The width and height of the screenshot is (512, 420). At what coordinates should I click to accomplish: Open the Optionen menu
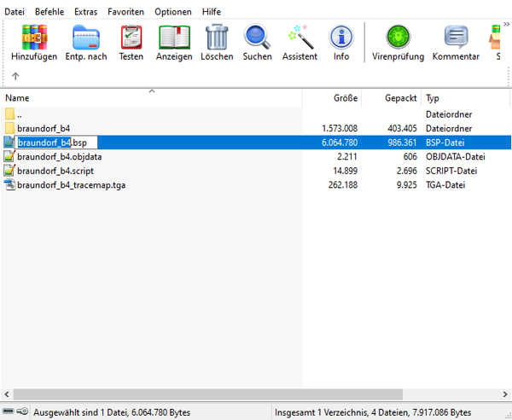(x=173, y=12)
